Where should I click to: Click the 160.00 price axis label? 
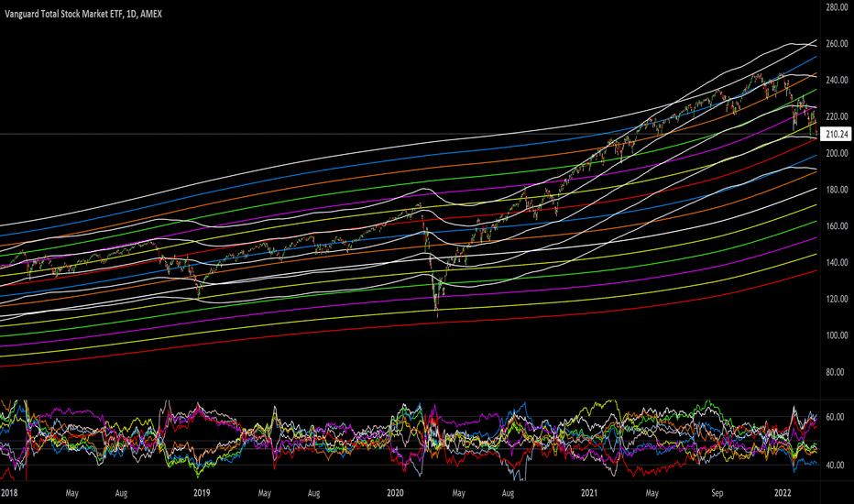(837, 226)
